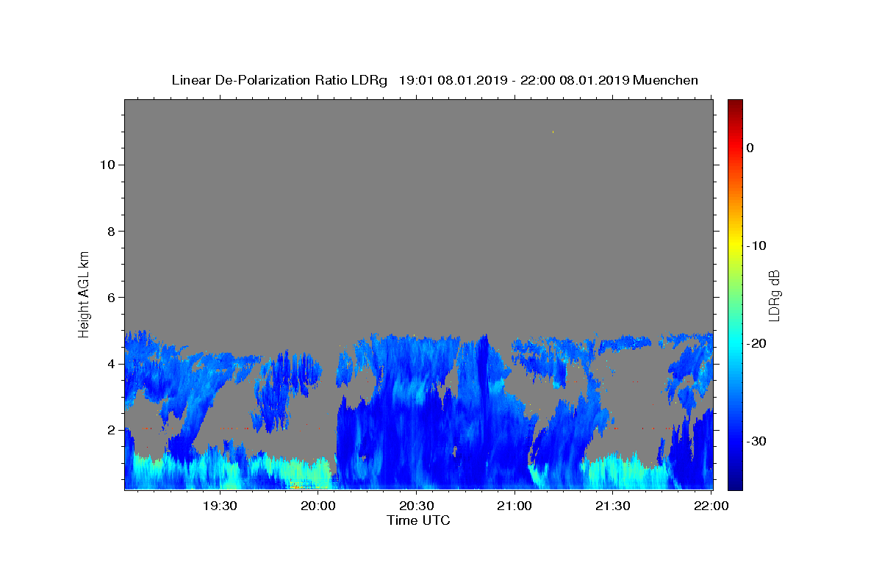Screen dimensions: 882x588
Task: Click the 8 km height tick label
Action: pyautogui.click(x=110, y=231)
